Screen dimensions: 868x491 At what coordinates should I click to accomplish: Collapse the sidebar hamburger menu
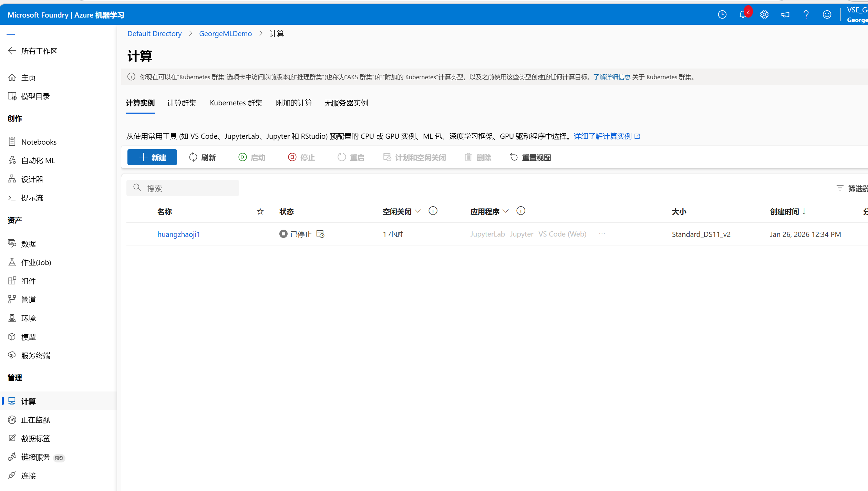pos(11,33)
